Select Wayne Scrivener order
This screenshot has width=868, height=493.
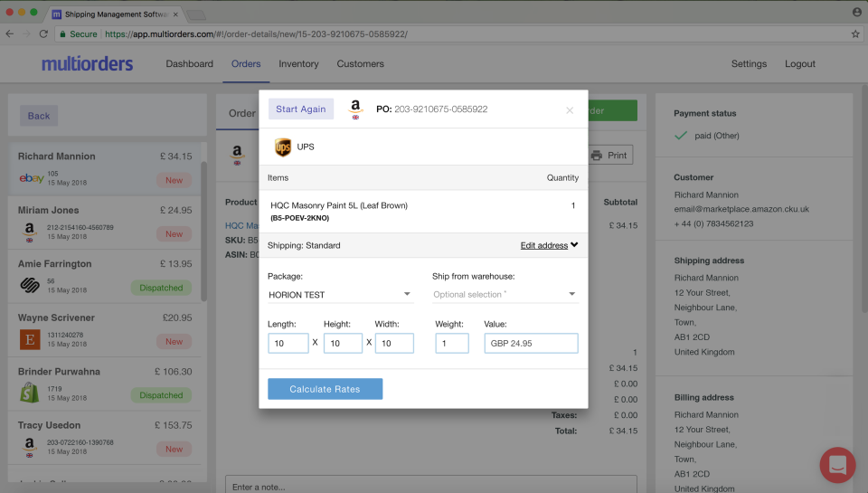[105, 330]
